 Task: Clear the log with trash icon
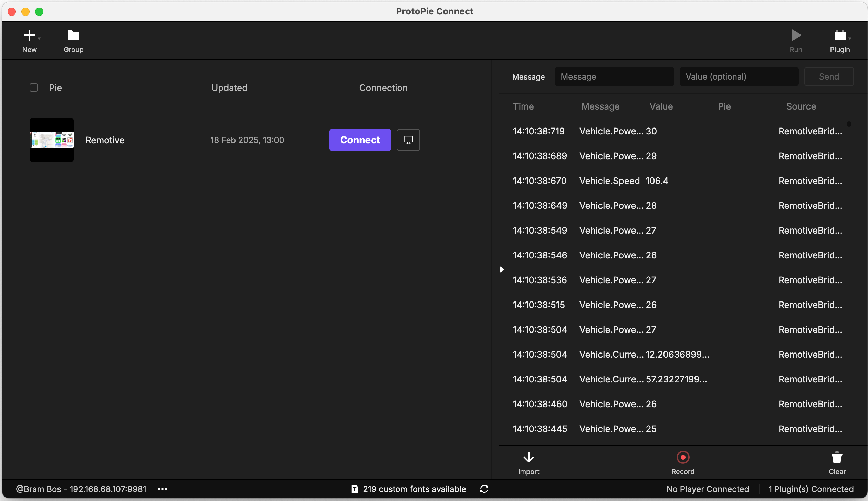tap(837, 457)
